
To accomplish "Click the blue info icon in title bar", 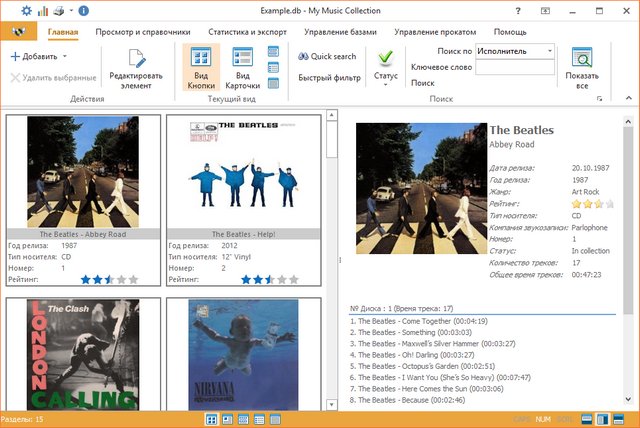I will pyautogui.click(x=83, y=11).
